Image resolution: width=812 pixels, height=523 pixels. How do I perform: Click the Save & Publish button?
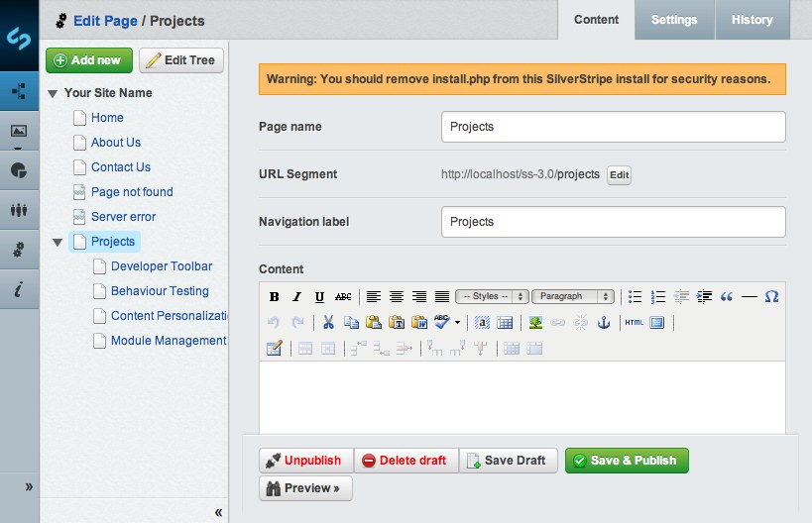[626, 461]
